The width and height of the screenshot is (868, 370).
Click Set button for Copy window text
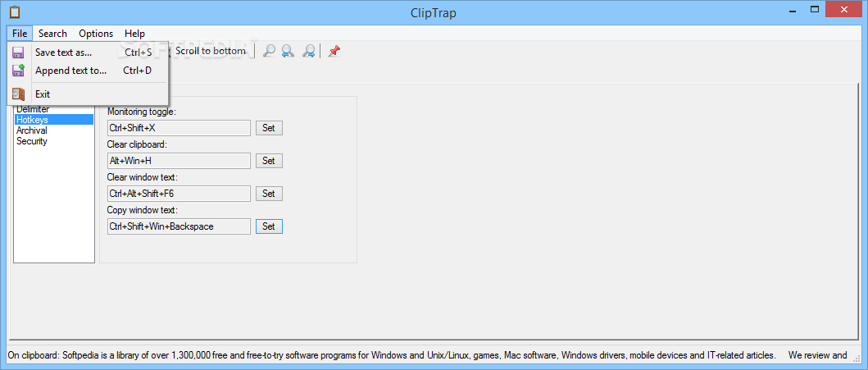tap(269, 226)
